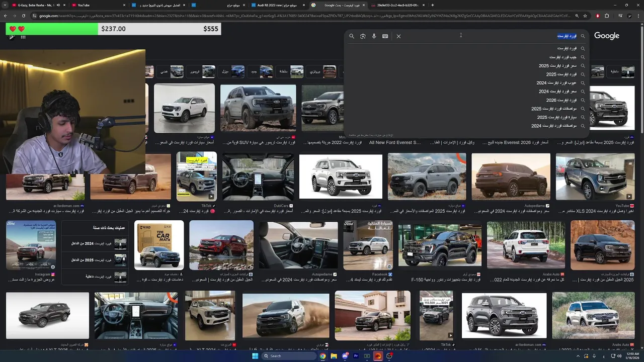Open a new browser tab
This screenshot has width=644, height=362.
coord(433,5)
